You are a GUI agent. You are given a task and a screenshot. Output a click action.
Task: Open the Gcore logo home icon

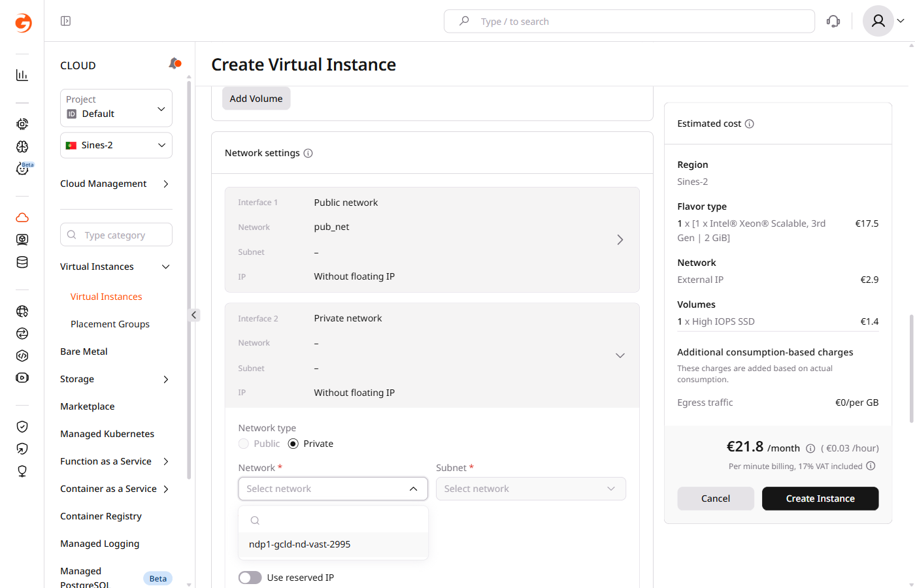coord(23,23)
